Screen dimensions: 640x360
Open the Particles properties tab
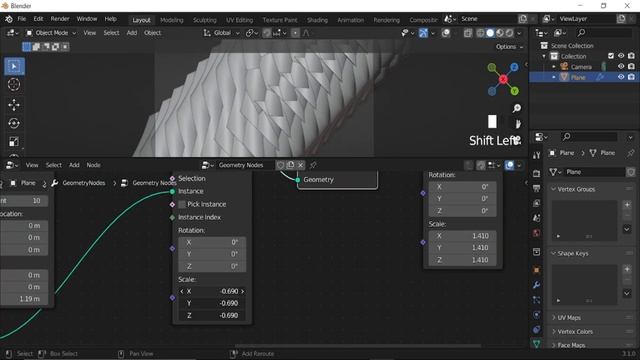coord(536,300)
